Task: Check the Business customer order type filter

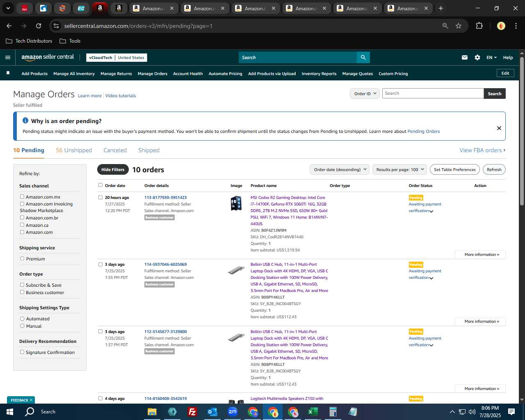Action: pyautogui.click(x=22, y=292)
